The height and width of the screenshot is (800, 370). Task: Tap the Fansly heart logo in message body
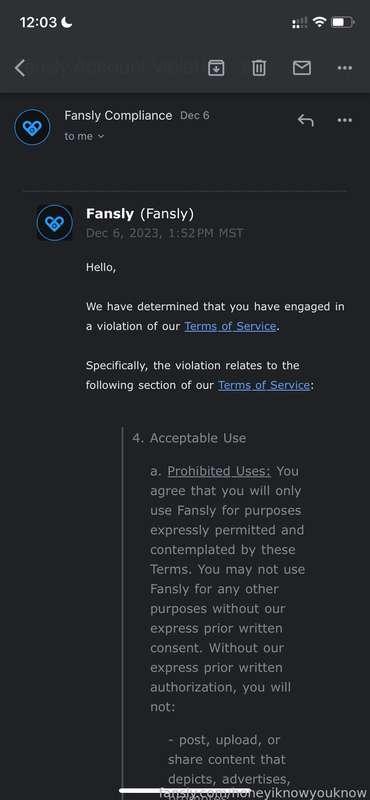point(55,223)
